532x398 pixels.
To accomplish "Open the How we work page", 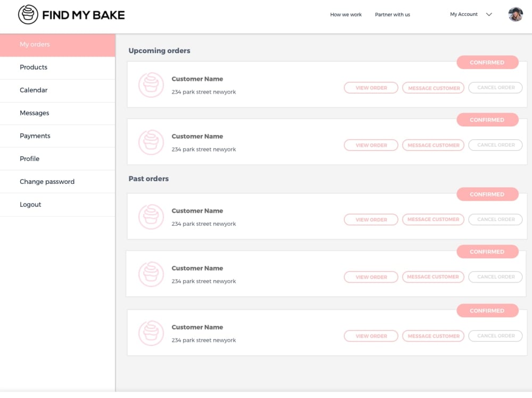I will pos(346,14).
